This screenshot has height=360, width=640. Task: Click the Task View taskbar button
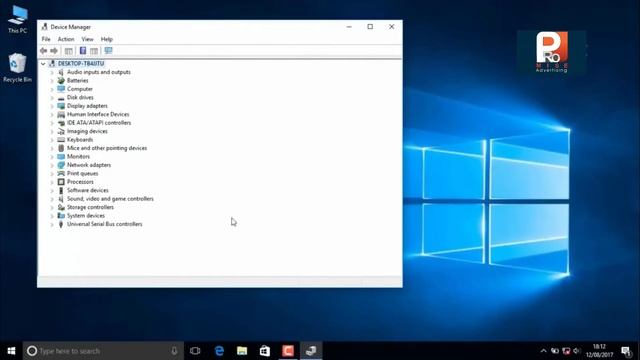click(195, 351)
